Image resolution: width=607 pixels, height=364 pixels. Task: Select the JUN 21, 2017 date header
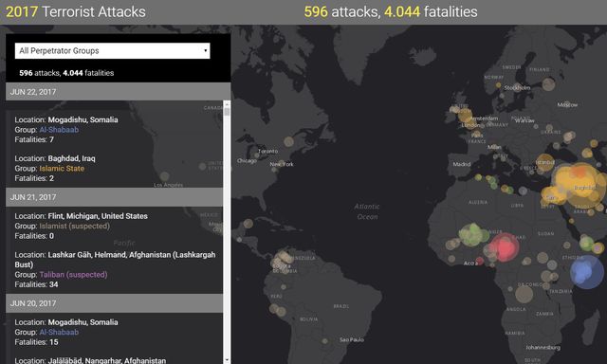[114, 197]
